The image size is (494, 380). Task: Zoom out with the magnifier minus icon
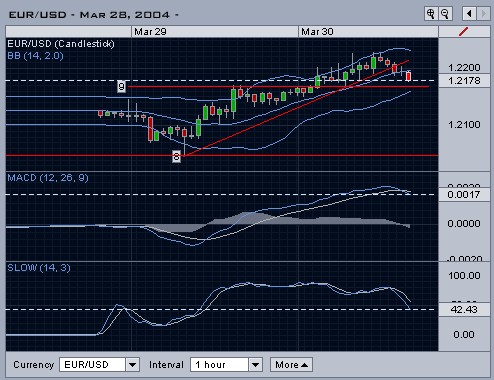pyautogui.click(x=445, y=14)
